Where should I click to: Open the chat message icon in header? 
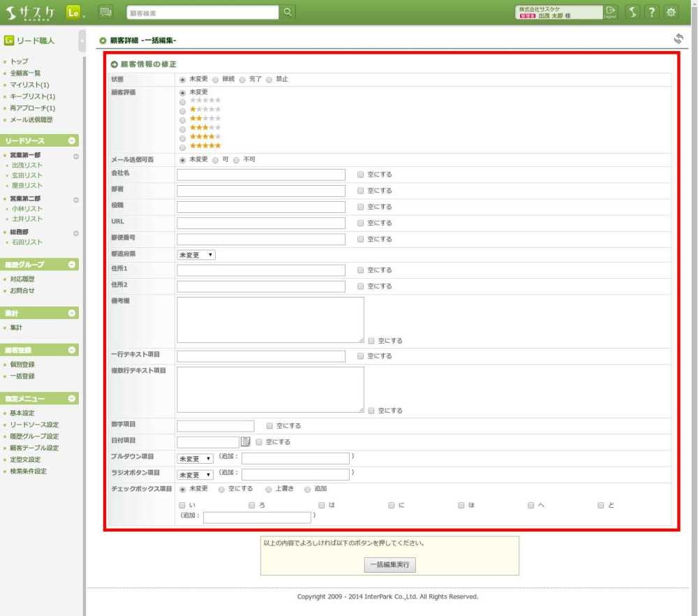[105, 13]
